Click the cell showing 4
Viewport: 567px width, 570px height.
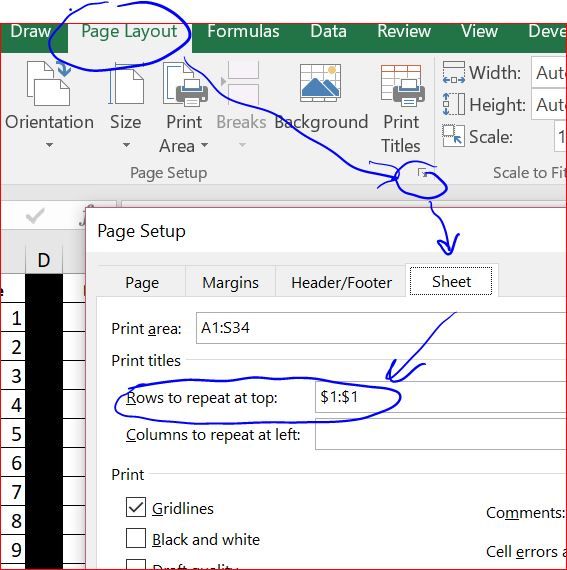pos(13,404)
